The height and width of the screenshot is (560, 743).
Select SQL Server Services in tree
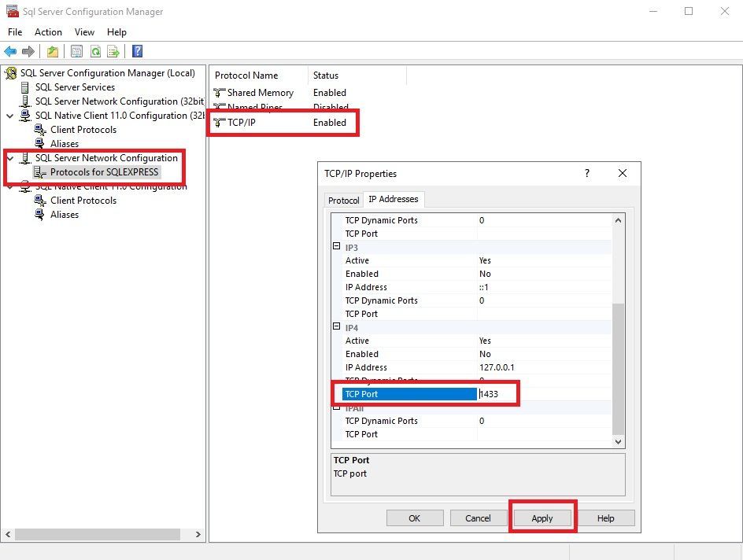click(76, 87)
